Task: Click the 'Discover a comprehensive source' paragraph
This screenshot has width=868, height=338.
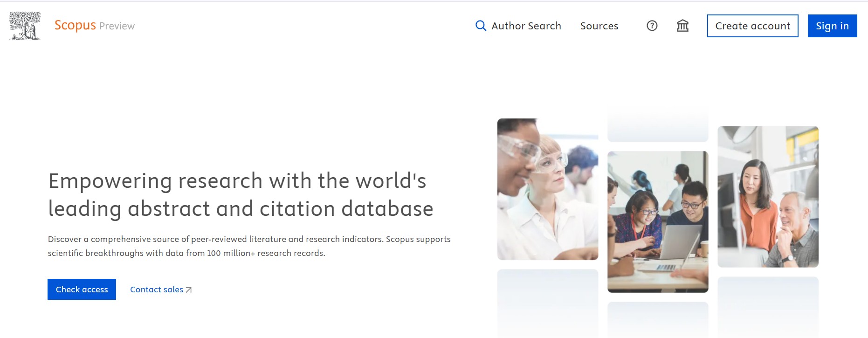Action: (249, 246)
